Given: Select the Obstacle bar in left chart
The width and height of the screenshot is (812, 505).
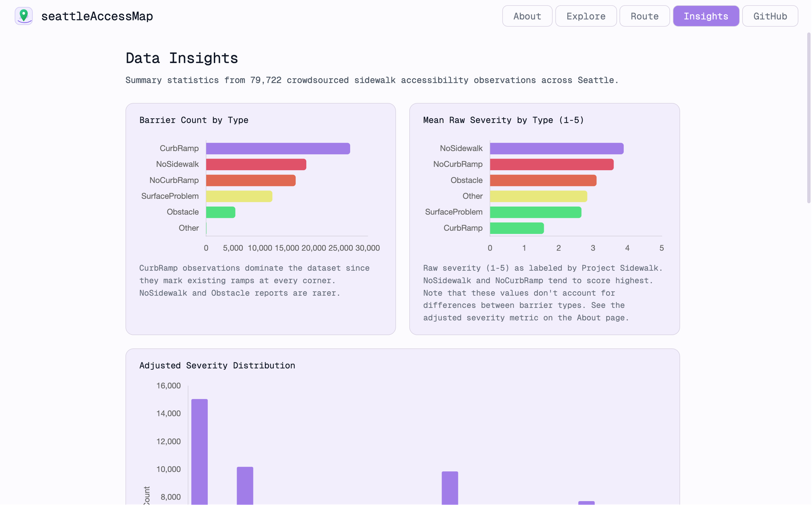Looking at the screenshot, I should click(x=220, y=212).
